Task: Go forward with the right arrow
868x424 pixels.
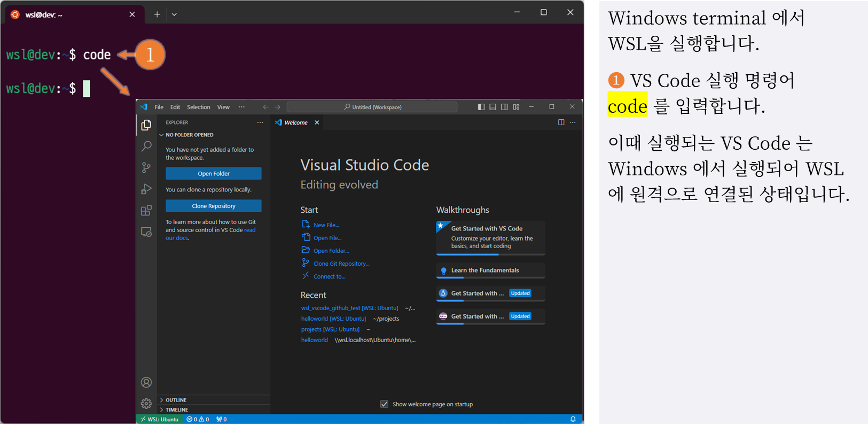Action: click(x=278, y=107)
